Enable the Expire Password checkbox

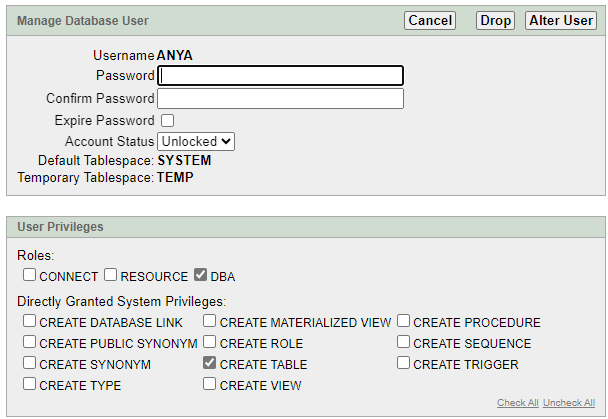[167, 120]
